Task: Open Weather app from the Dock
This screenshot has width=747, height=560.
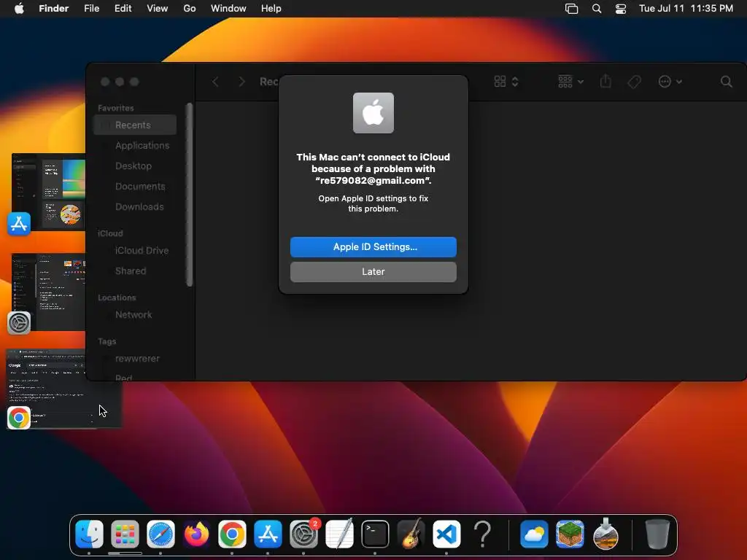Action: click(534, 534)
